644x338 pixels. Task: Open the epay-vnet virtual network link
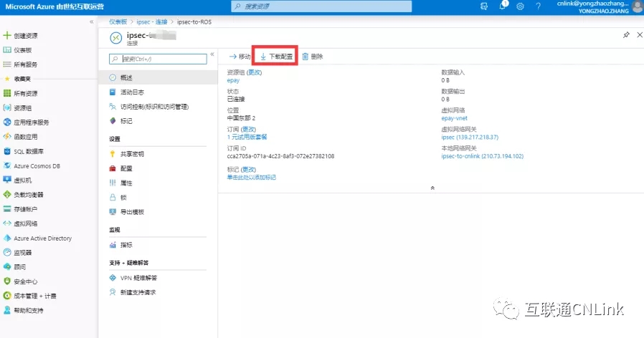[454, 118]
